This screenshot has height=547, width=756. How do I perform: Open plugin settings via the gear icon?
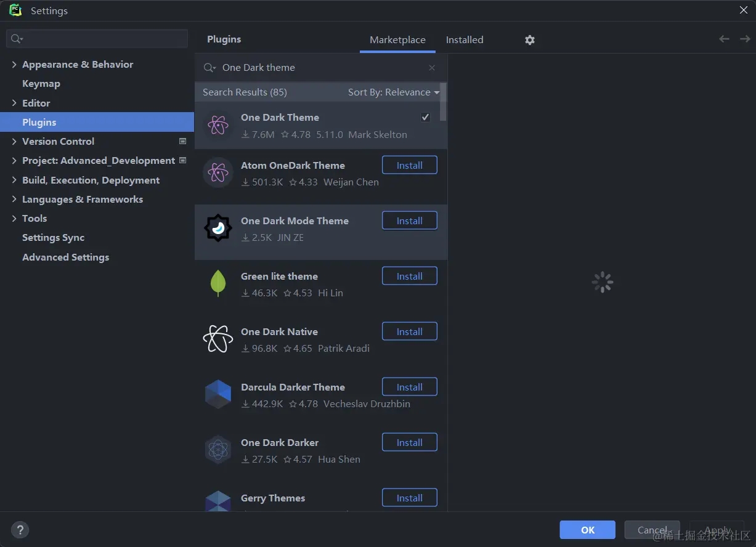tap(529, 39)
